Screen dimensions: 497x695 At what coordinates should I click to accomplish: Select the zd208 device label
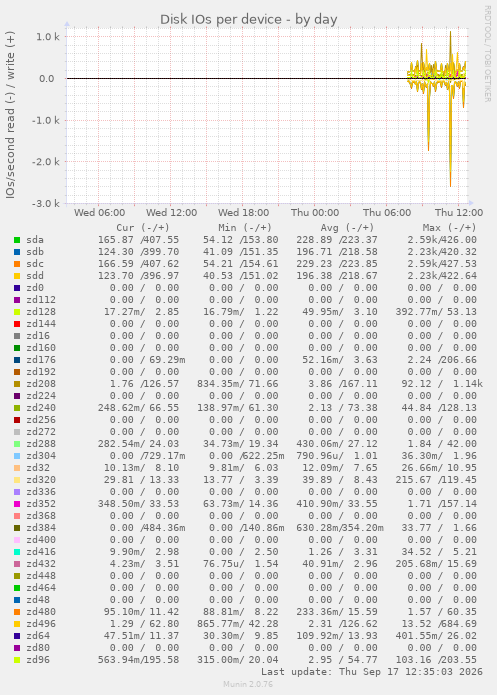41,384
